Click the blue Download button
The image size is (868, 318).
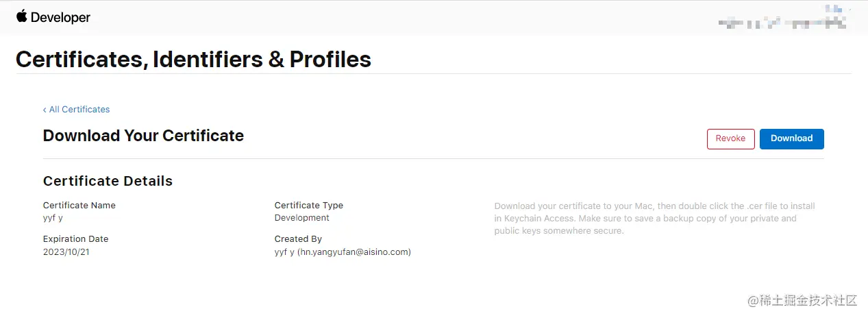tap(791, 138)
